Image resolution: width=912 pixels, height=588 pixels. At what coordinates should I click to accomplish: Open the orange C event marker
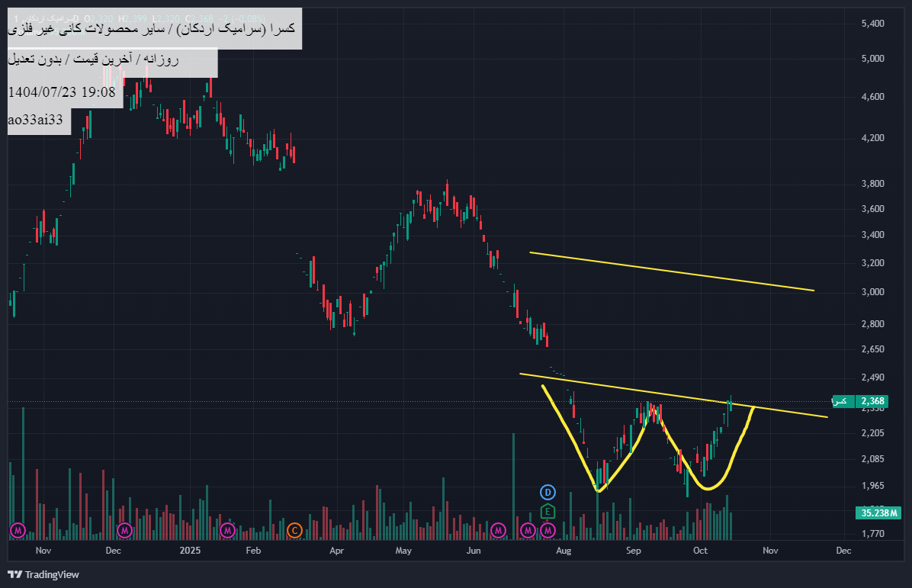294,529
